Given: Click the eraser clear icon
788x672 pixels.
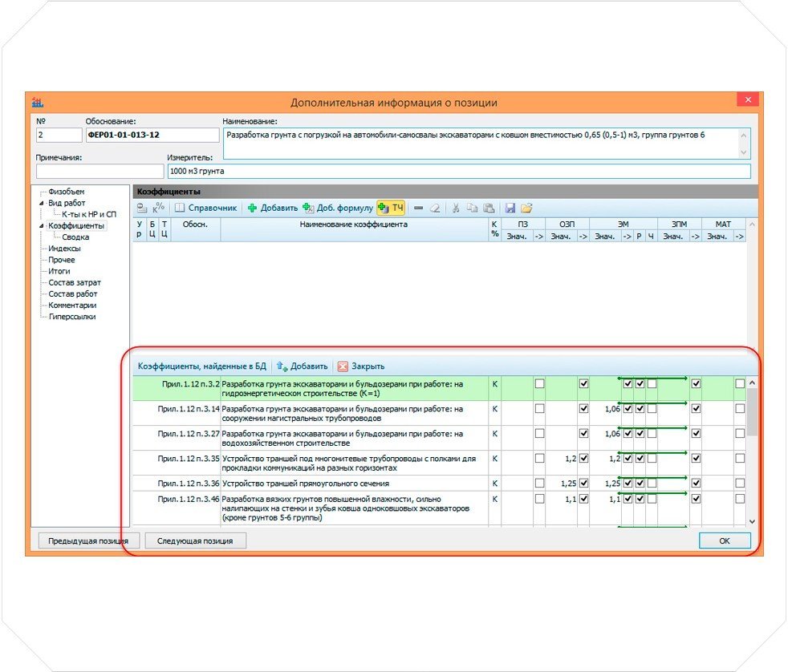Looking at the screenshot, I should 435,208.
